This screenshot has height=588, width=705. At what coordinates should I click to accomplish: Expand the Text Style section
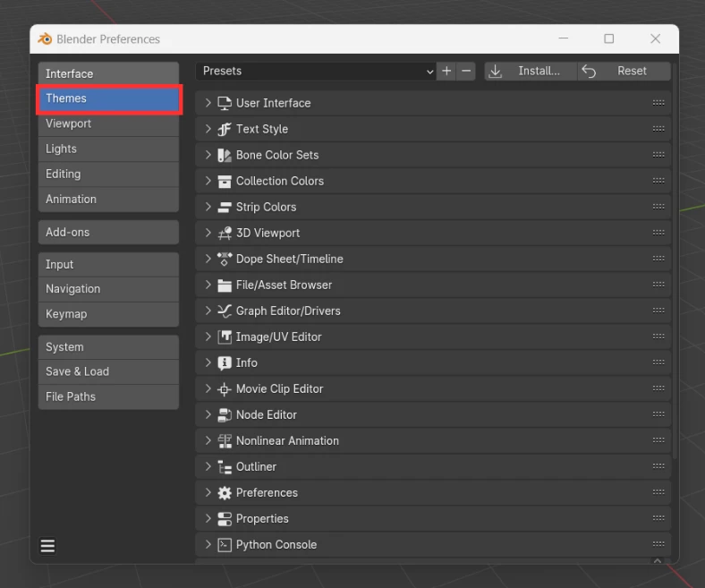point(208,129)
